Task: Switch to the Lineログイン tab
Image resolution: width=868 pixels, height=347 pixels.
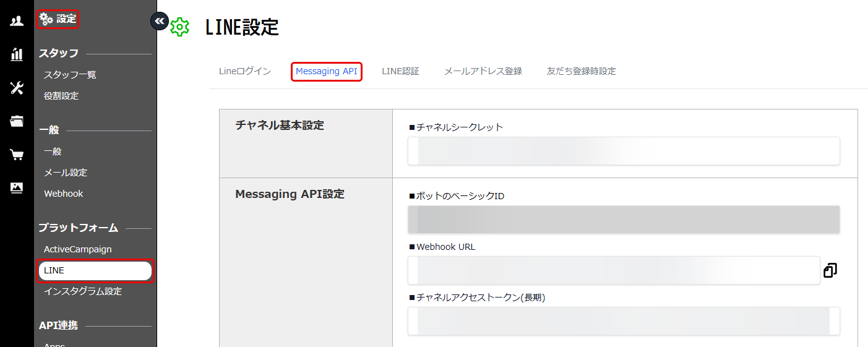Action: pyautogui.click(x=245, y=71)
